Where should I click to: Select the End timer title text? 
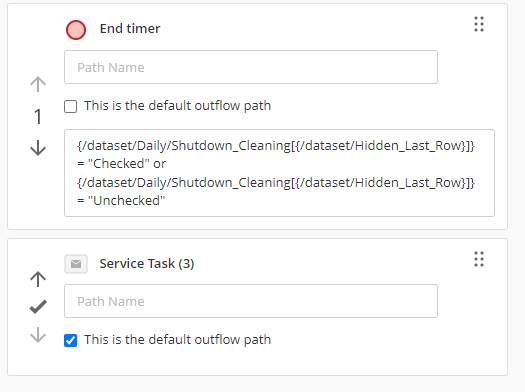[130, 29]
